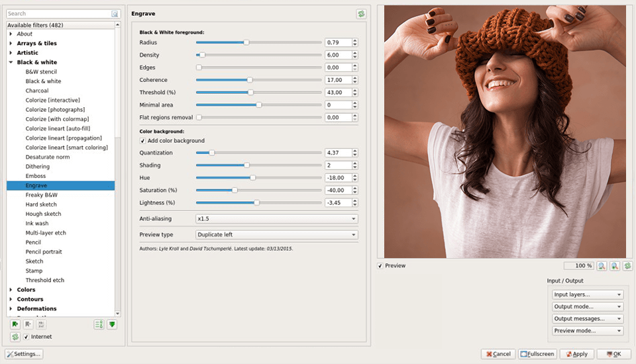Open the Preview type Duplicate left dropdown
This screenshot has height=364, width=636.
277,235
